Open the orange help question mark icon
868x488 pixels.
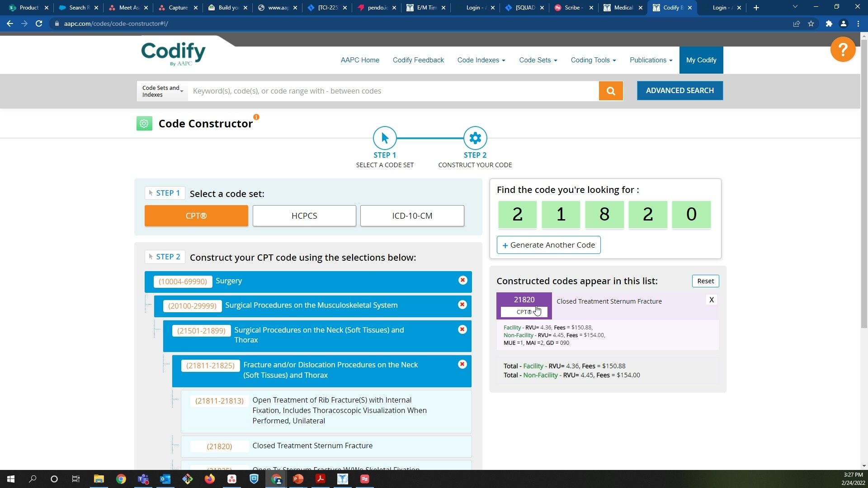[x=843, y=49]
